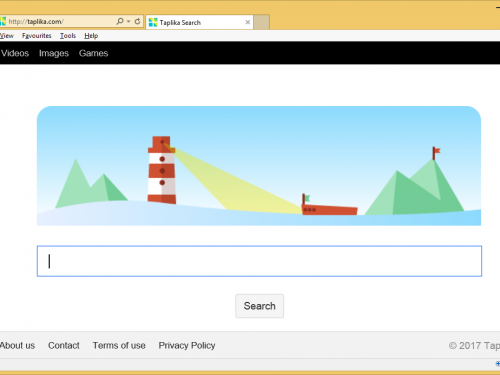The height and width of the screenshot is (375, 500).
Task: Refresh the taplika.com page
Action: point(137,21)
